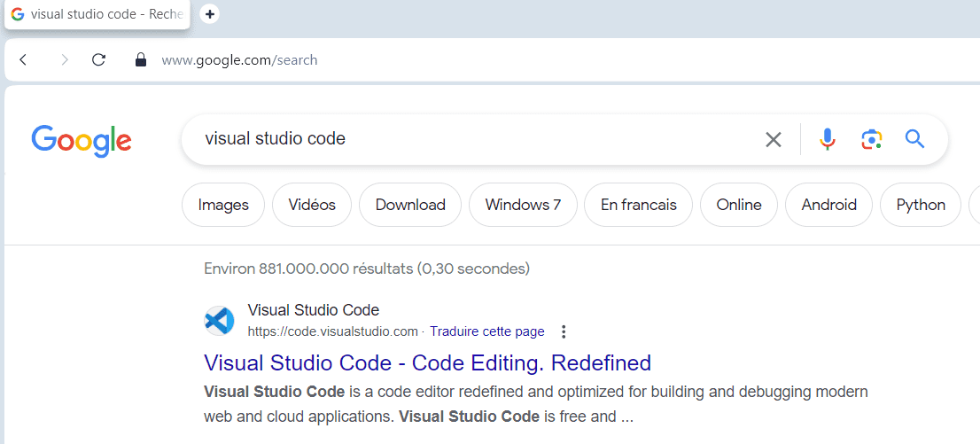The width and height of the screenshot is (980, 444).
Task: Open a new browser tab
Action: [210, 14]
